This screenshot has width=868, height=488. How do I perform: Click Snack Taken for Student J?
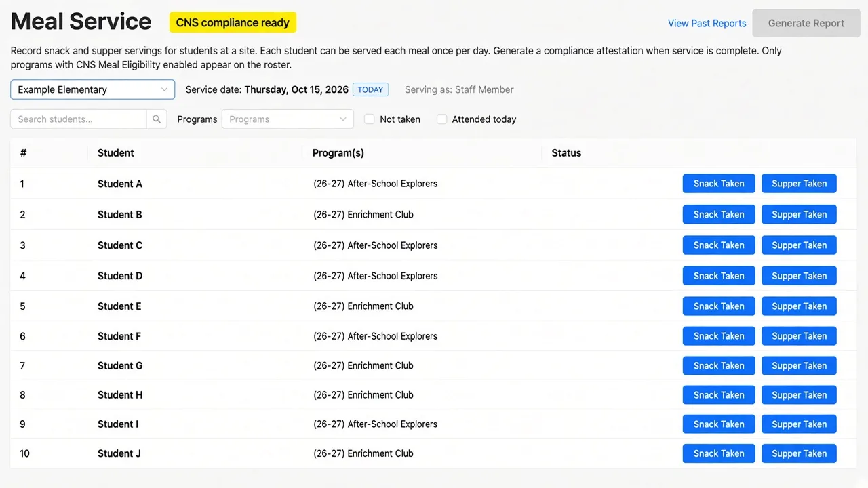coord(719,453)
